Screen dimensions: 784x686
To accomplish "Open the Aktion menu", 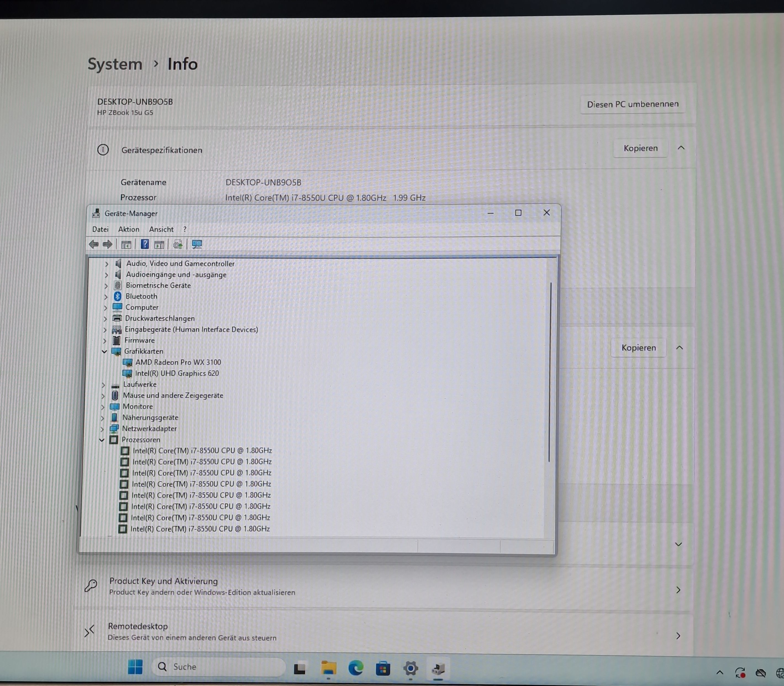I will tap(129, 229).
